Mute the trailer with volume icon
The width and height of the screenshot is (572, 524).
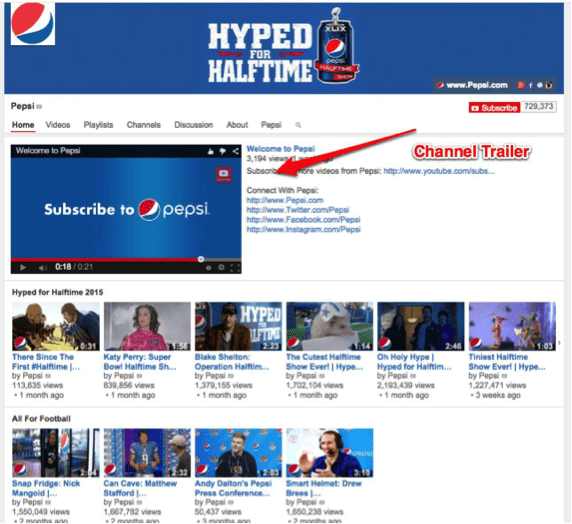[43, 267]
